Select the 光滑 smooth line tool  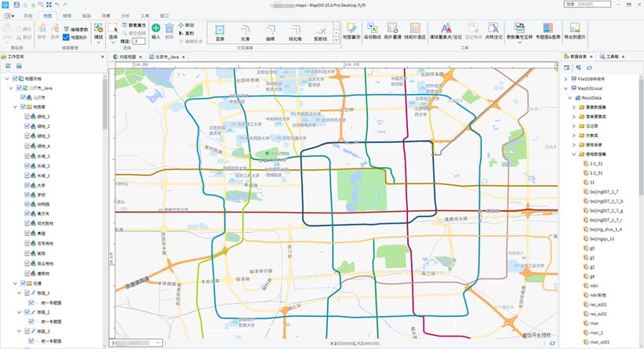246,33
